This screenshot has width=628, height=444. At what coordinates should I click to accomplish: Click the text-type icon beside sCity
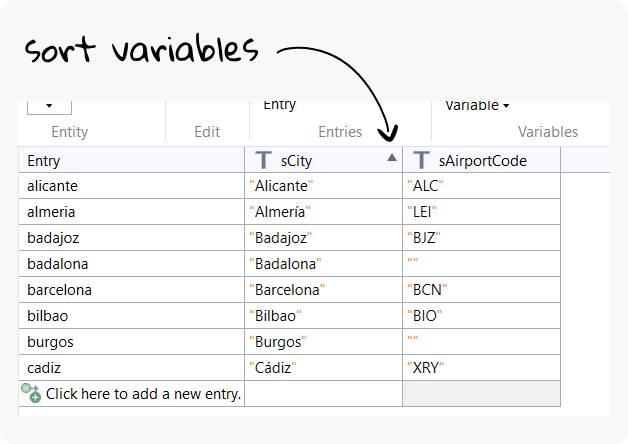click(x=262, y=160)
